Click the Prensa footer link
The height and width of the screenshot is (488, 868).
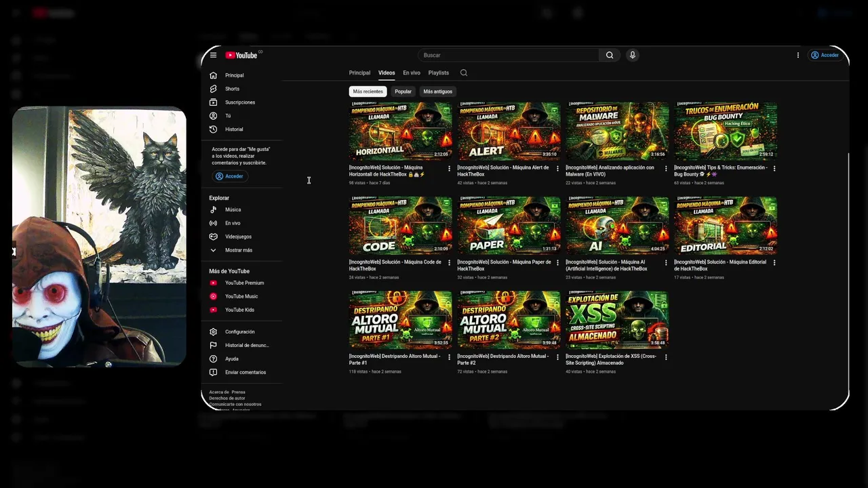click(x=239, y=392)
